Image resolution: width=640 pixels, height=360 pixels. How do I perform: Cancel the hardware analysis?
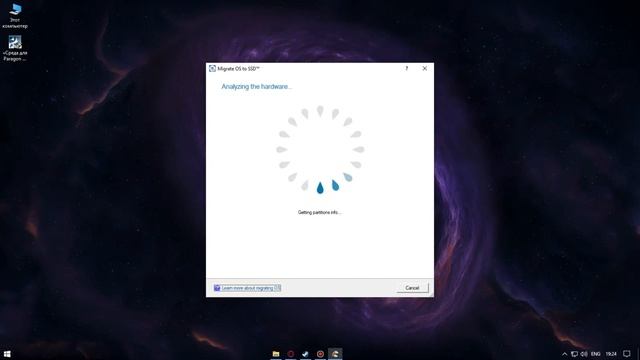pos(412,288)
